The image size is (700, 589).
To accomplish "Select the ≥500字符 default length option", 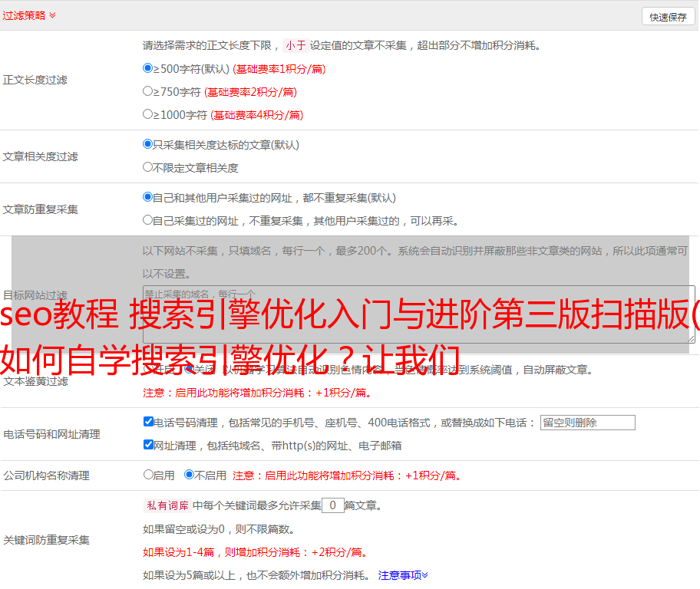I will pyautogui.click(x=148, y=68).
